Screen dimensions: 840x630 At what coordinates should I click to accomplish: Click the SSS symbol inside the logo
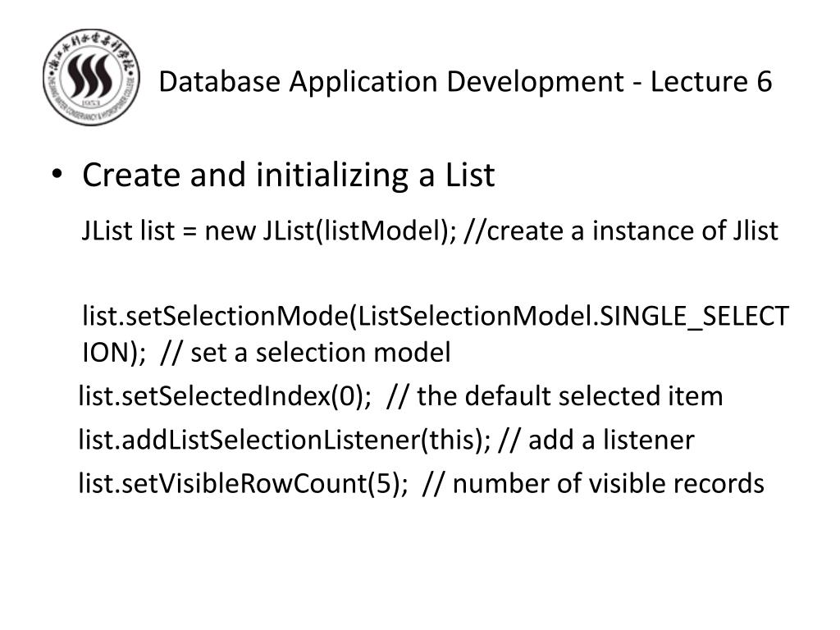90,76
